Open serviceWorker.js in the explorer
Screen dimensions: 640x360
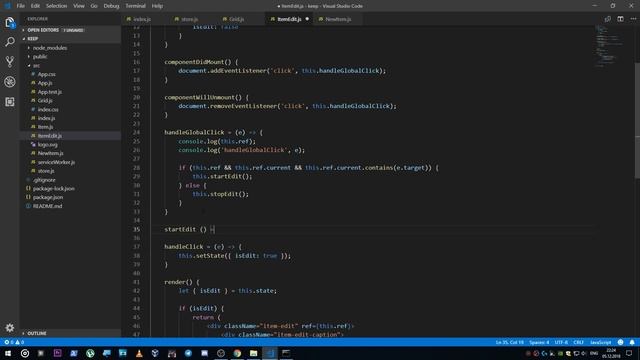(x=56, y=162)
